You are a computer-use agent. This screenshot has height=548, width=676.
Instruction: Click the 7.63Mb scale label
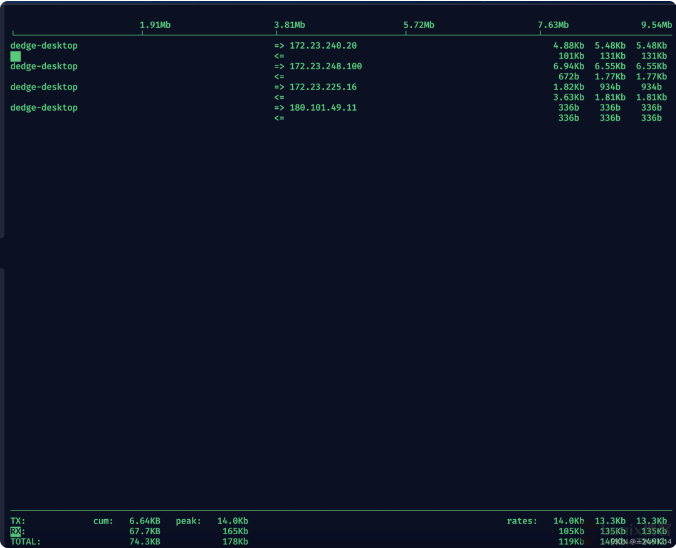(x=553, y=25)
